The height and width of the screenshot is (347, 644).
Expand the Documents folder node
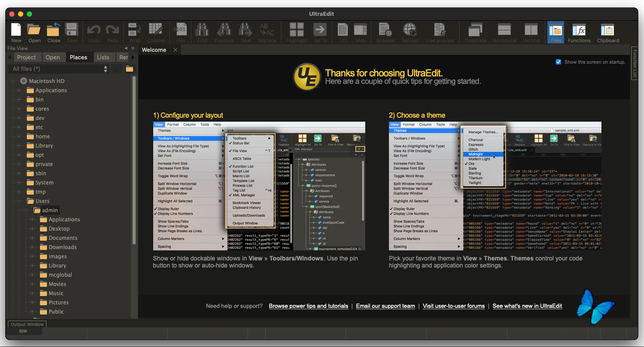[x=32, y=238]
